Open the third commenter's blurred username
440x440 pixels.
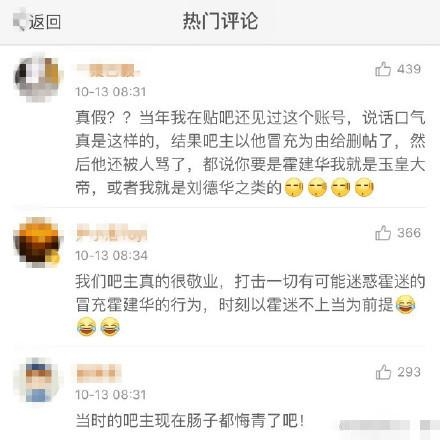(x=98, y=373)
